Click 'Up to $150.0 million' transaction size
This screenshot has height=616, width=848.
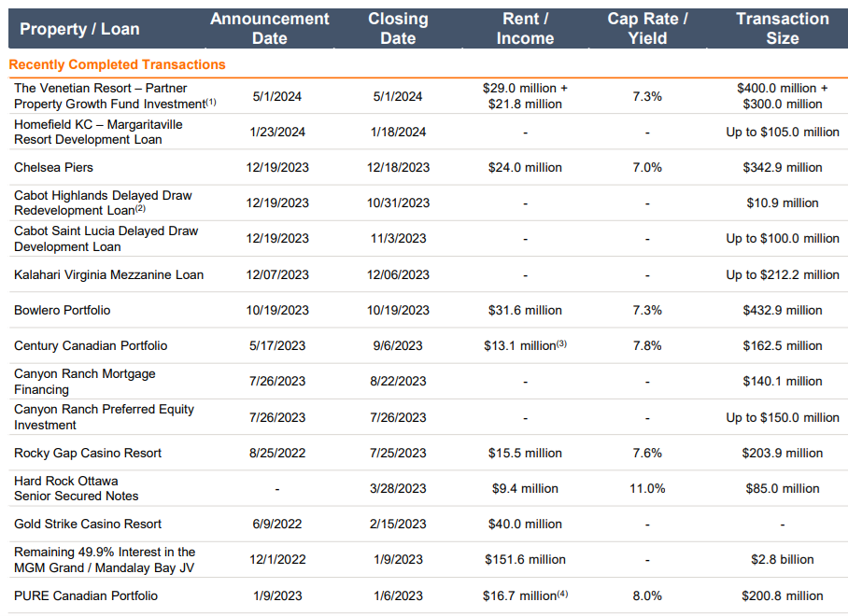pos(783,417)
